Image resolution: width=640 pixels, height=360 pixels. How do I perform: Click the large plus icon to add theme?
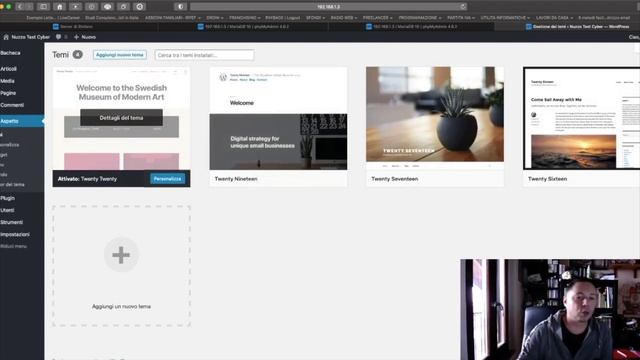click(121, 255)
